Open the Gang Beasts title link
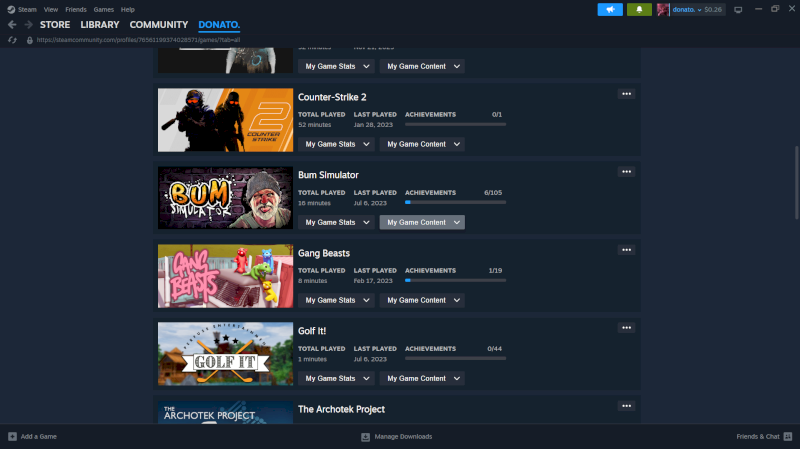This screenshot has width=800, height=449. [x=324, y=253]
